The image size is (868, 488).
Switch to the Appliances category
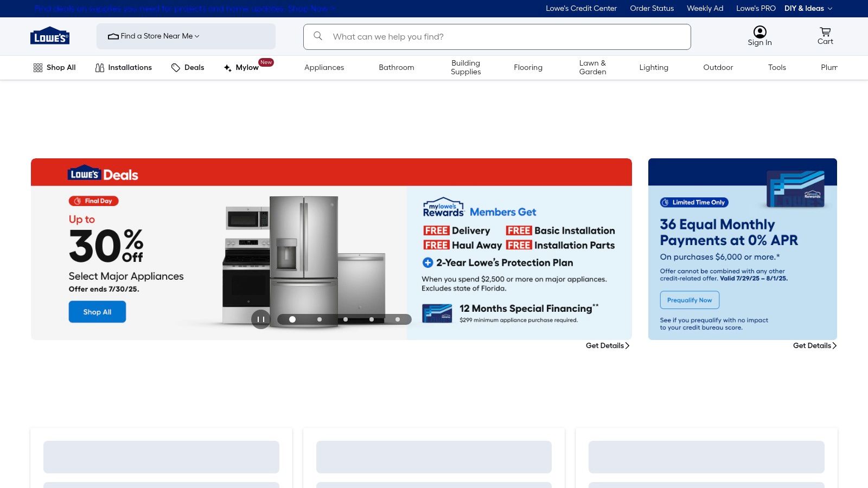[324, 67]
